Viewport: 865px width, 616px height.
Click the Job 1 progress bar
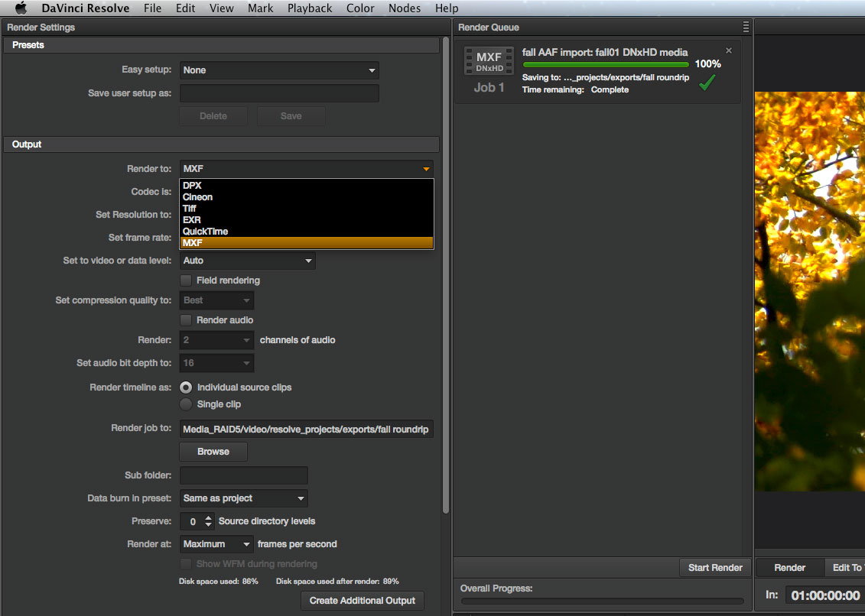coord(606,65)
